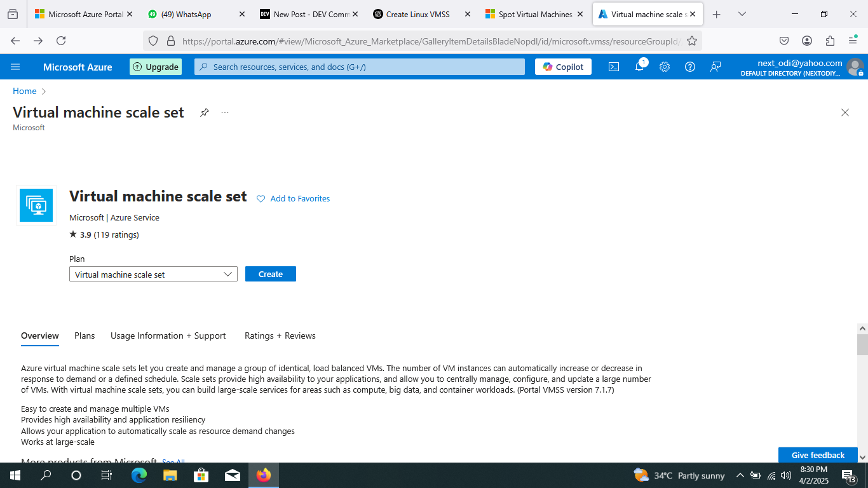This screenshot has width=868, height=488.
Task: Open the notifications bell
Action: [639, 67]
